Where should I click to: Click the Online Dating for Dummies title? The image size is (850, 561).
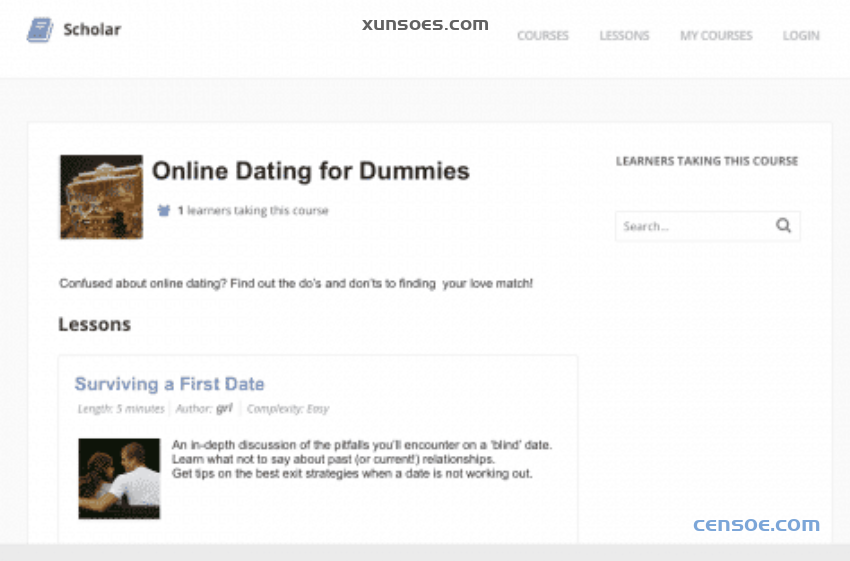point(310,171)
